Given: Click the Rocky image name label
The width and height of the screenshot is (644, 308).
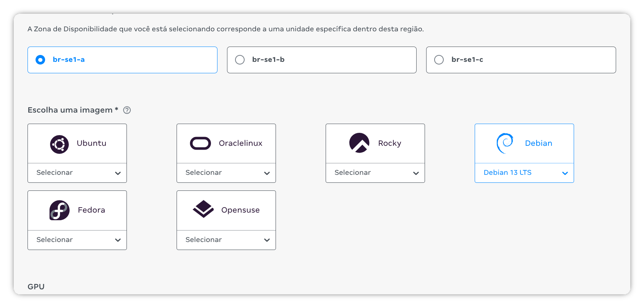Looking at the screenshot, I should click(389, 144).
